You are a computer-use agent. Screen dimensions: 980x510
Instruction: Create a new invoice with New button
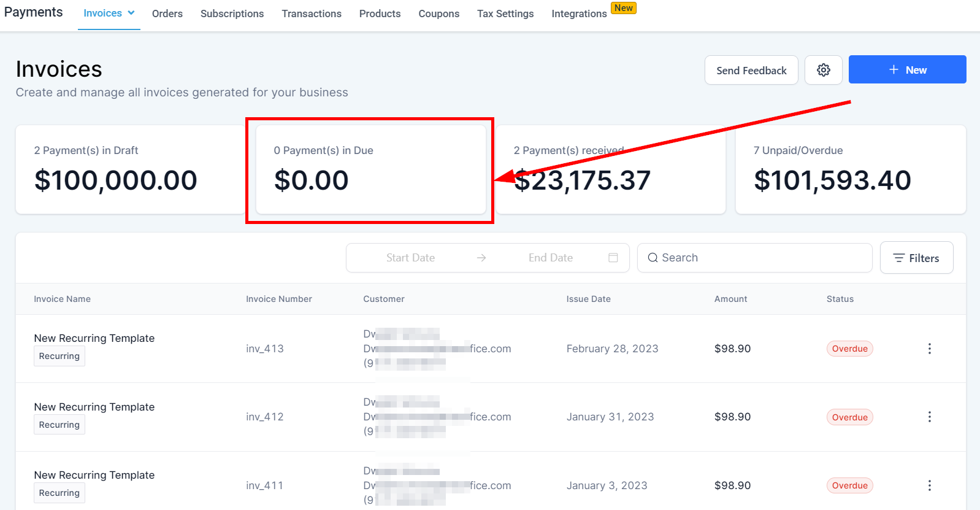point(907,70)
